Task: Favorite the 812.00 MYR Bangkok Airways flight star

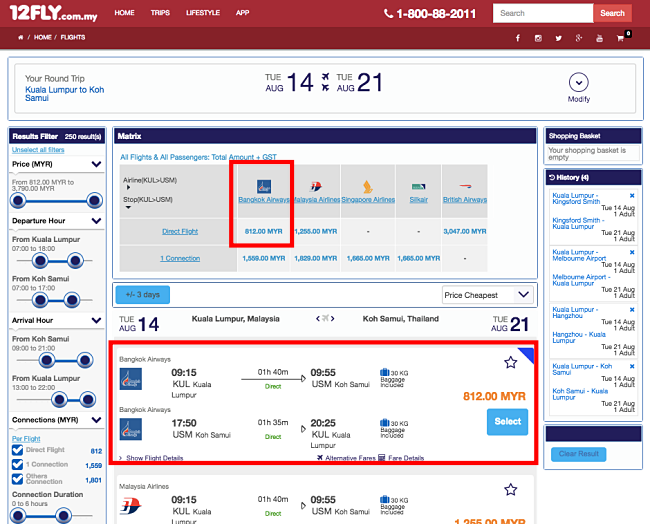Action: pos(510,362)
